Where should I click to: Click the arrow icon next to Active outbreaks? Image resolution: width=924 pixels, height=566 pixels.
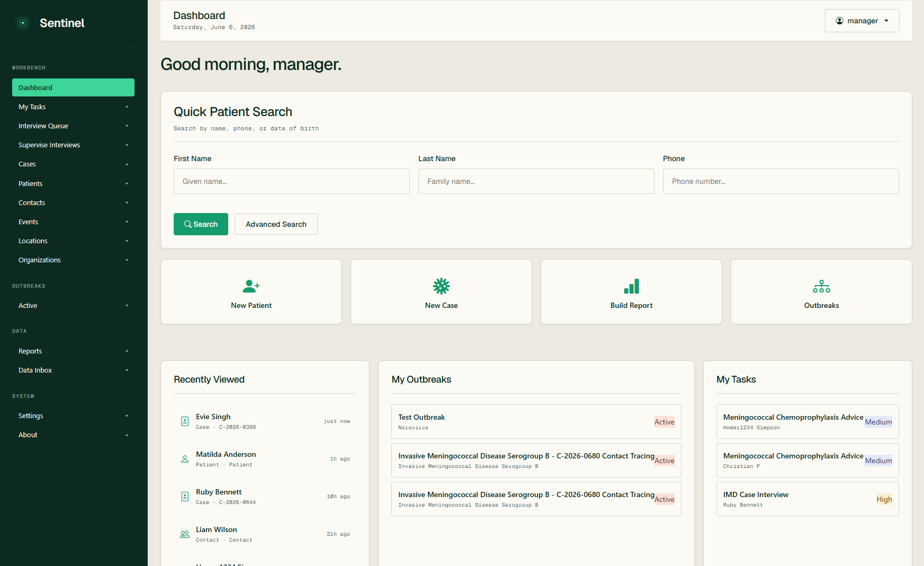click(127, 305)
